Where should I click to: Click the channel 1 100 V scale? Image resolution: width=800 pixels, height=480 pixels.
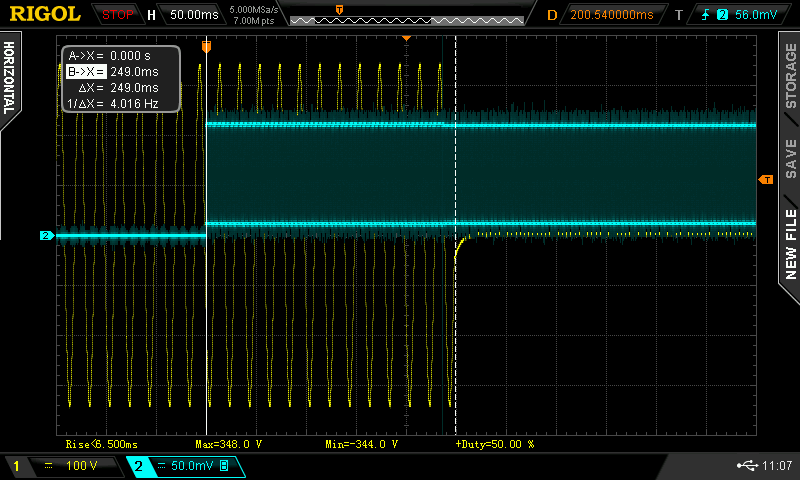[82, 466]
